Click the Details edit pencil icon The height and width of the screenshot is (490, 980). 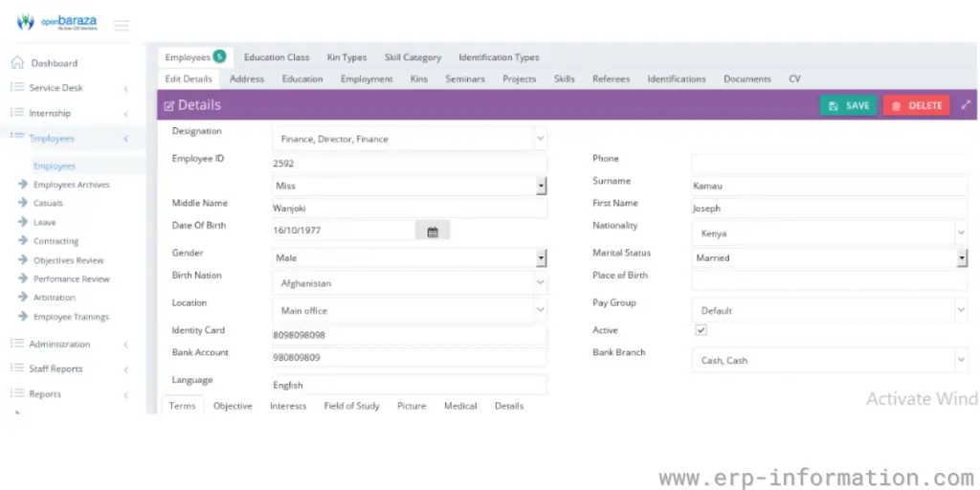pos(169,106)
